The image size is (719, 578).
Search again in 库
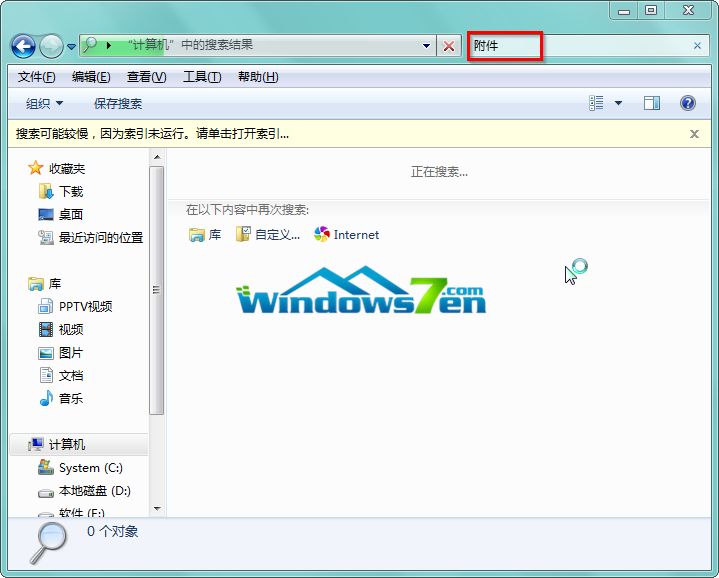click(x=205, y=235)
